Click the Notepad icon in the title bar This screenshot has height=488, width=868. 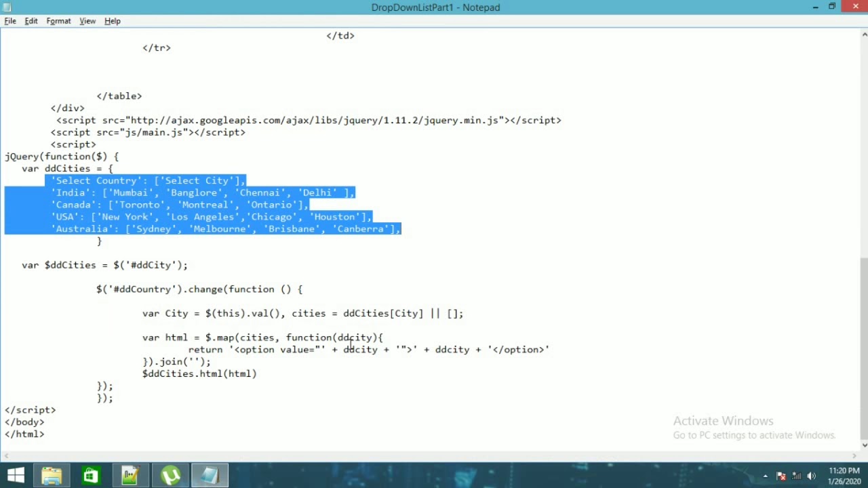(7, 7)
